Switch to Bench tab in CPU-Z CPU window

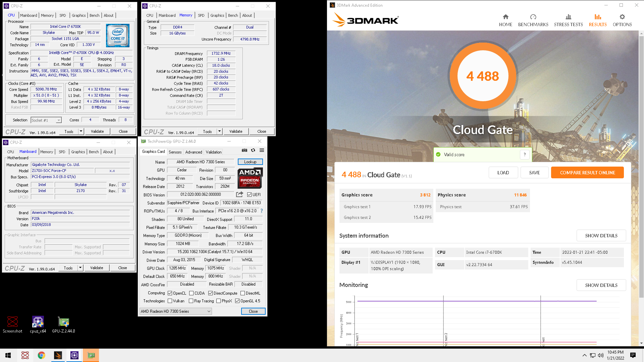[x=94, y=15]
